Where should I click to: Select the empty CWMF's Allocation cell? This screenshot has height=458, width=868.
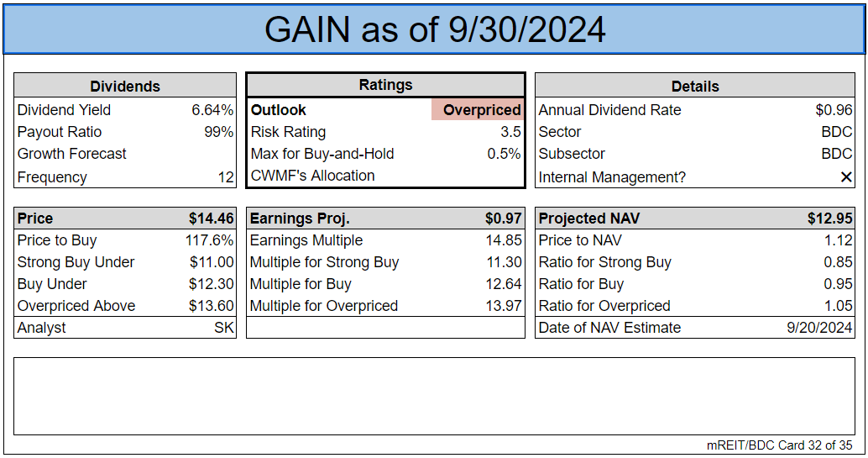[477, 176]
